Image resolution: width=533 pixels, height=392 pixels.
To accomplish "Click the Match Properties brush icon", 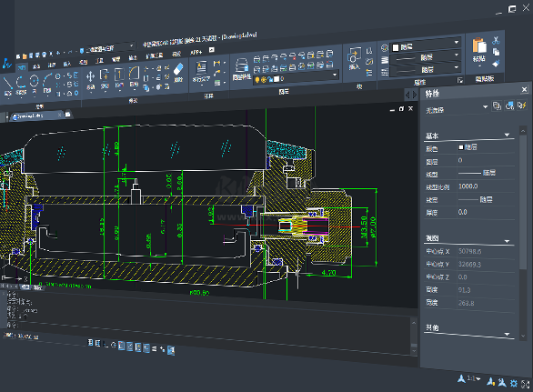I will pos(497,64).
